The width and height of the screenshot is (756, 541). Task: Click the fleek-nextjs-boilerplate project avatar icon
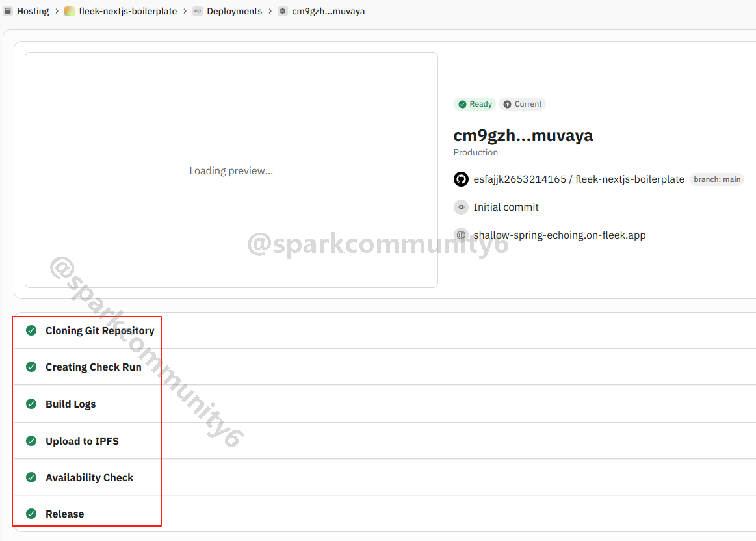point(70,11)
